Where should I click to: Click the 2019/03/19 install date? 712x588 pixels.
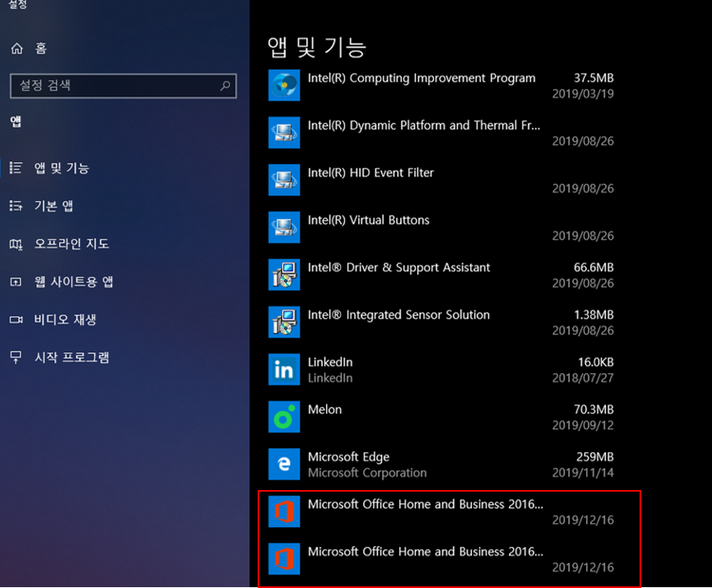click(583, 94)
